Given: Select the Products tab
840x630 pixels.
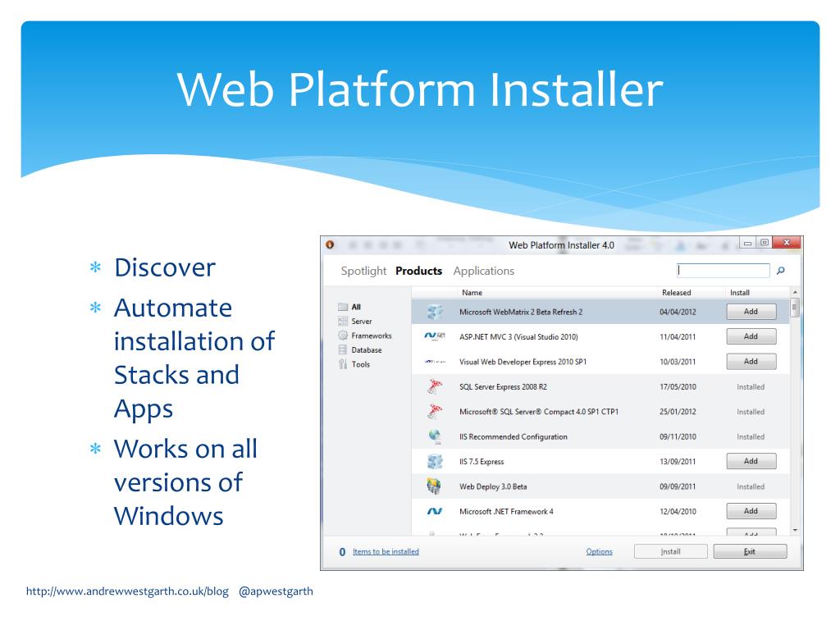Looking at the screenshot, I should [x=419, y=271].
